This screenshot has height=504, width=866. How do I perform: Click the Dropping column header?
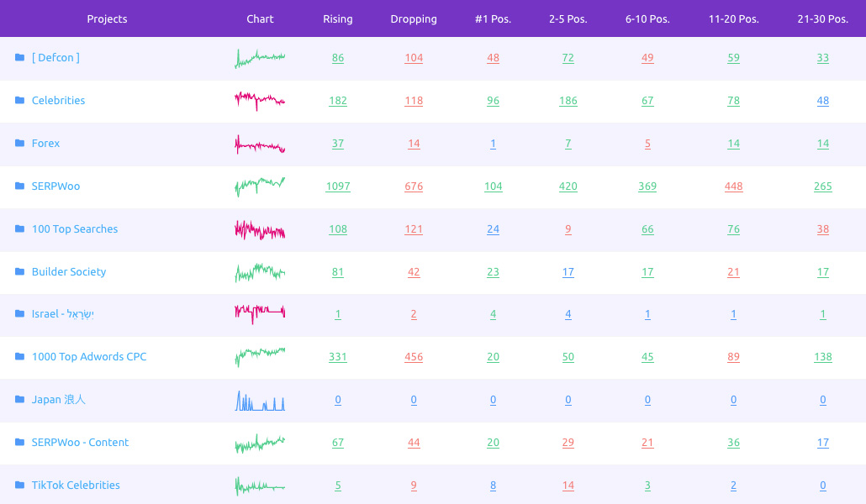click(x=414, y=18)
